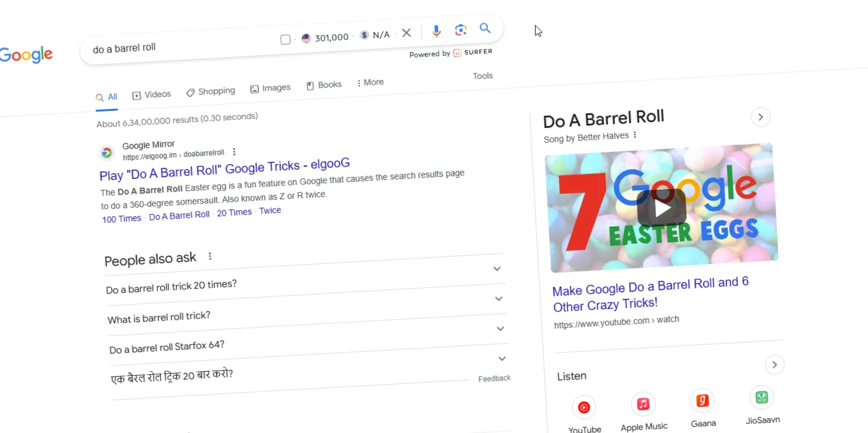This screenshot has height=433, width=868.
Task: Click the 'N/A' CPC value
Action: [x=381, y=35]
